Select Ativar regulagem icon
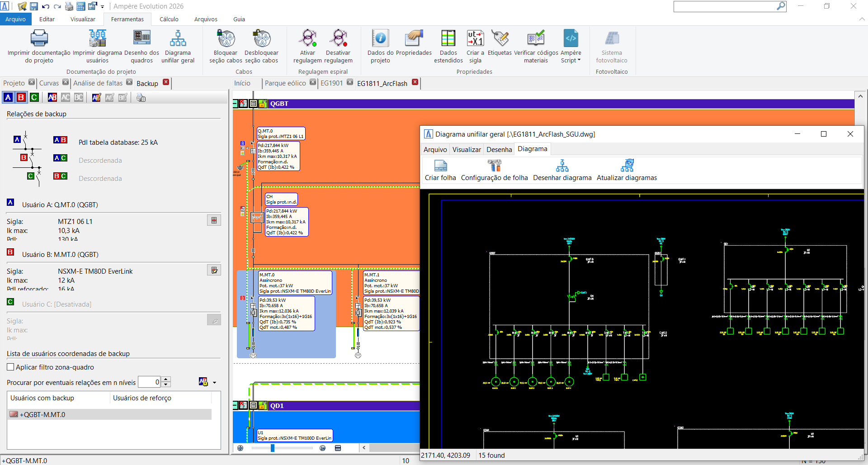This screenshot has height=465, width=868. click(x=307, y=39)
